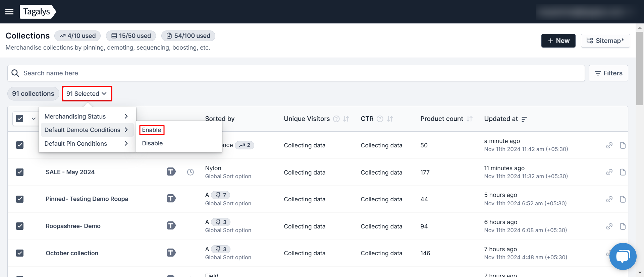The width and height of the screenshot is (644, 277).
Task: Click the vertical page scrollbar thumb
Action: coord(640,69)
